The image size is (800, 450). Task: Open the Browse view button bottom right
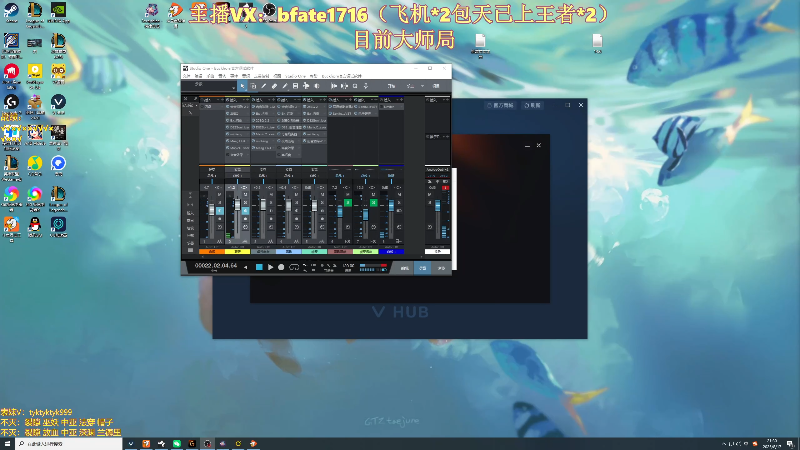[x=441, y=268]
